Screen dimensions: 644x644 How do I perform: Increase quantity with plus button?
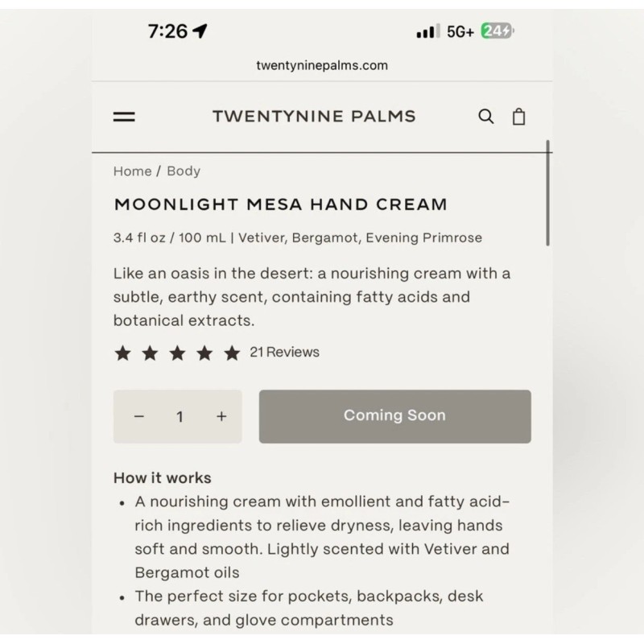(221, 416)
